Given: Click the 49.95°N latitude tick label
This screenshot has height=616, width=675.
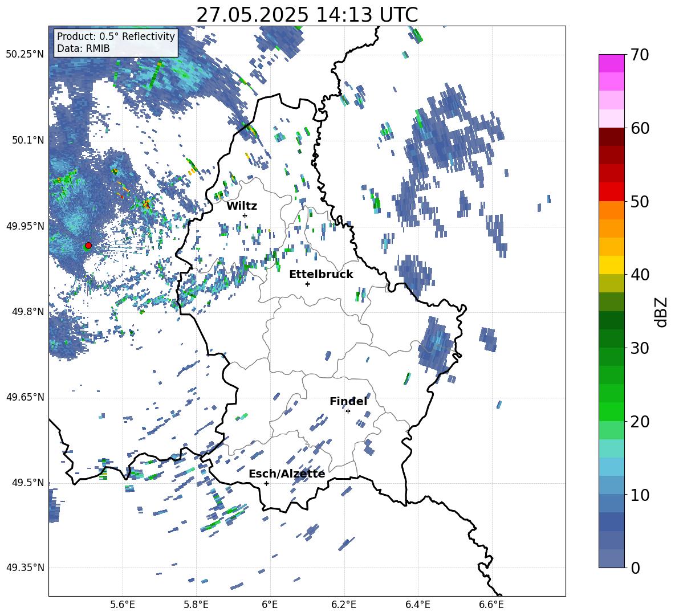Looking at the screenshot, I should click(x=25, y=226).
